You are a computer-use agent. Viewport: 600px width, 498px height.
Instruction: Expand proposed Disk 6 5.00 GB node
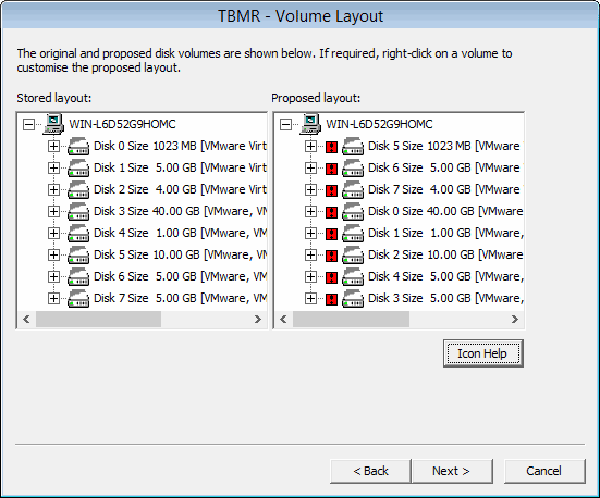click(x=311, y=168)
